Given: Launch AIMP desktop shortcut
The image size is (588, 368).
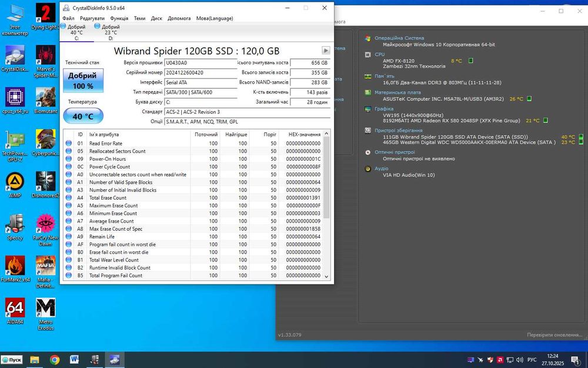Looking at the screenshot, I should pyautogui.click(x=15, y=185).
